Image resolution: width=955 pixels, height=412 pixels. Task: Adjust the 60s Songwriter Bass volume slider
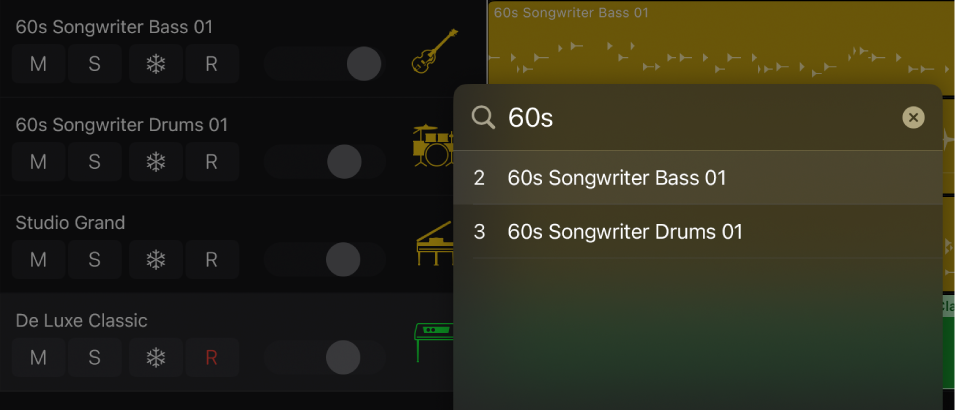(x=363, y=64)
